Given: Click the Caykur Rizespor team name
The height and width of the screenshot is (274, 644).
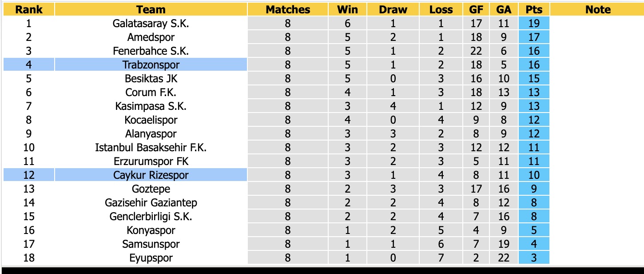Looking at the screenshot, I should point(151,175).
